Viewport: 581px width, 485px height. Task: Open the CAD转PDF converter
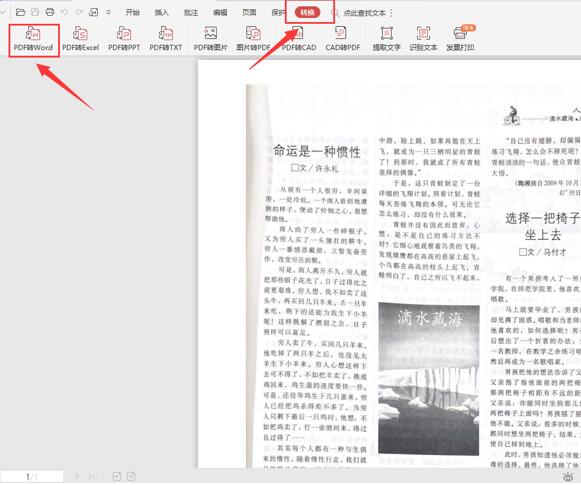343,40
